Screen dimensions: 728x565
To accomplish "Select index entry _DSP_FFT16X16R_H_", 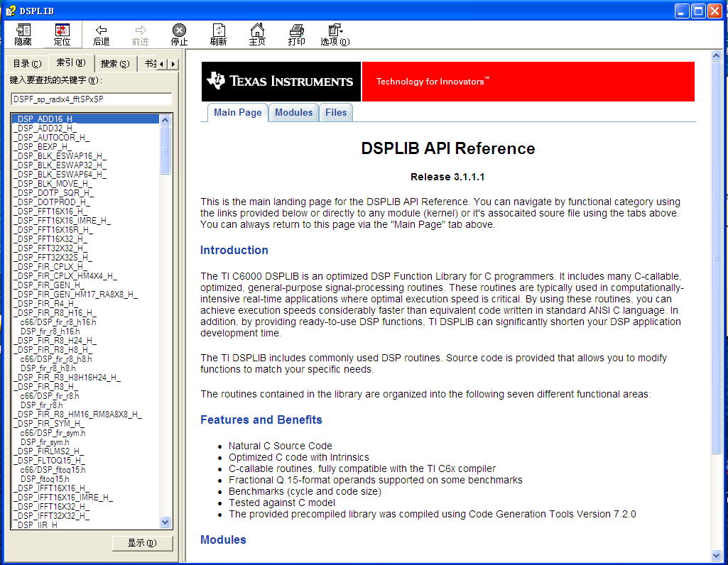I will pyautogui.click(x=53, y=230).
